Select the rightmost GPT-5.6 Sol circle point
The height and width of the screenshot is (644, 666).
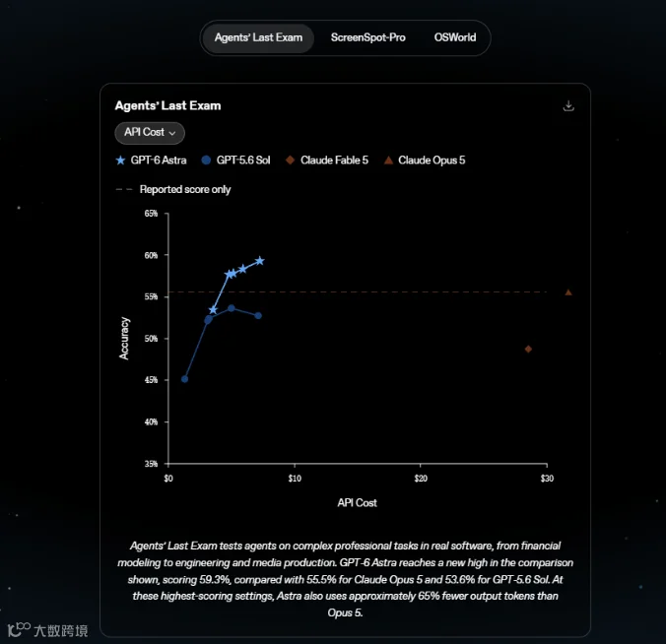[x=258, y=316]
